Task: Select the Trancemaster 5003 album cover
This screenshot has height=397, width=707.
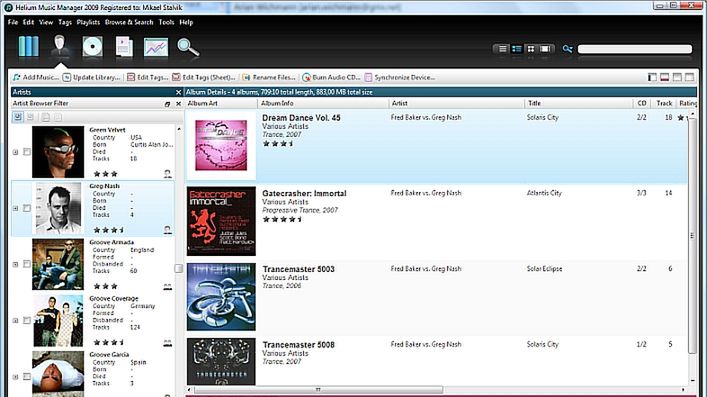Action: tap(221, 296)
